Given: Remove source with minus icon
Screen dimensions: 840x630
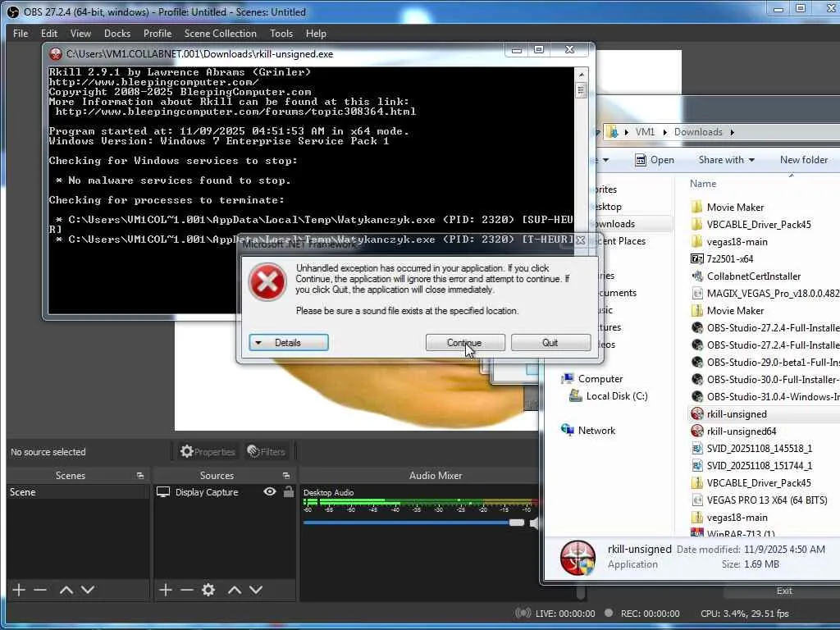Looking at the screenshot, I should click(x=187, y=590).
